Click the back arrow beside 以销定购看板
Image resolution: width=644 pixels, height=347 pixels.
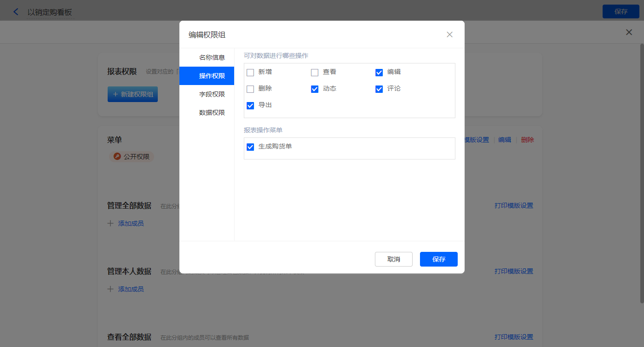[x=16, y=12]
